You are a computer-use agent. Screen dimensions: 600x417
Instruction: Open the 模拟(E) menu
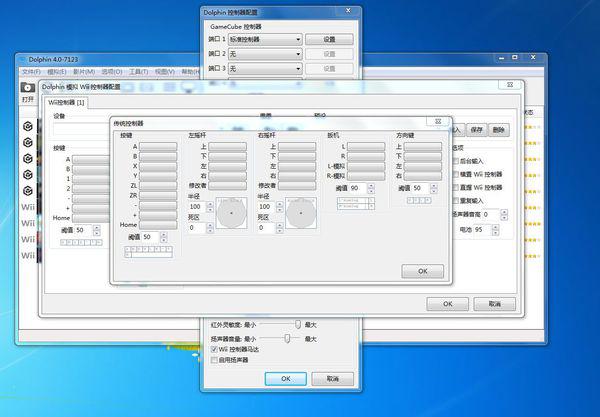click(57, 72)
